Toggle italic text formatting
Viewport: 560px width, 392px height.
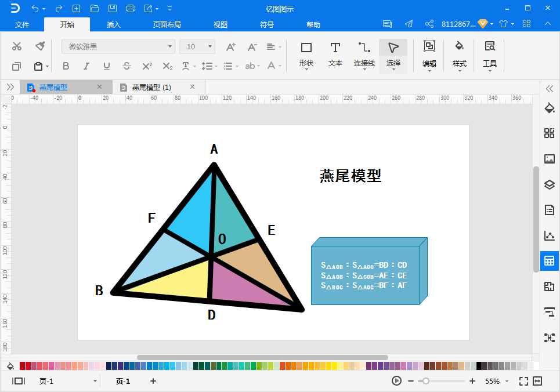point(86,66)
